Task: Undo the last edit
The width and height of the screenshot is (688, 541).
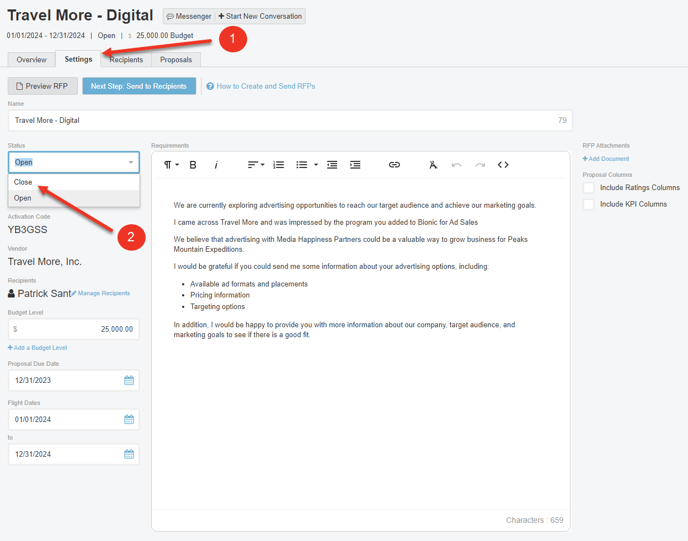Action: pyautogui.click(x=456, y=165)
